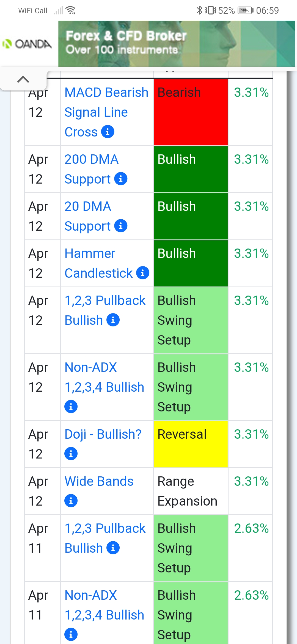Open Apr 11 Non-ADX 1,2,3,4 Bullish link
The height and width of the screenshot is (644, 297).
104,605
